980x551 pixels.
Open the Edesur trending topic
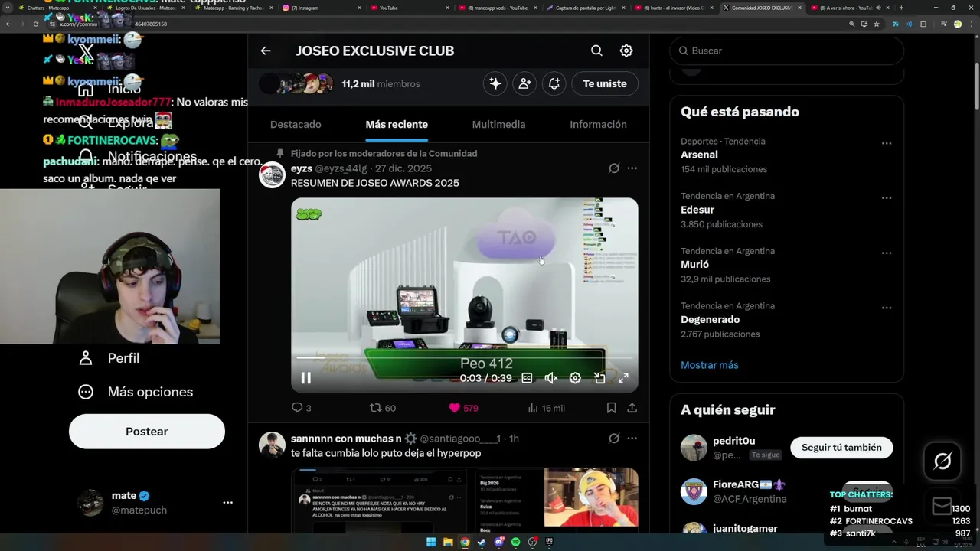point(697,210)
